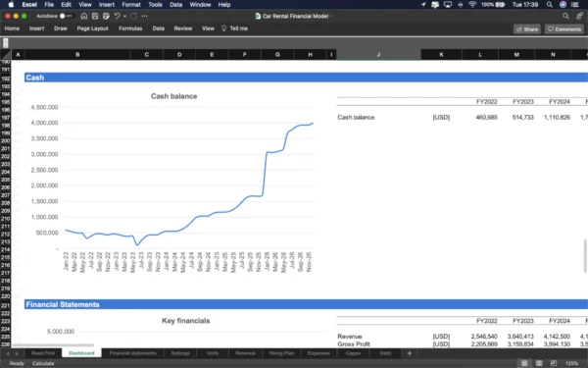Open the Home icon in quick access toolbar
The image size is (588, 368).
pos(84,16)
